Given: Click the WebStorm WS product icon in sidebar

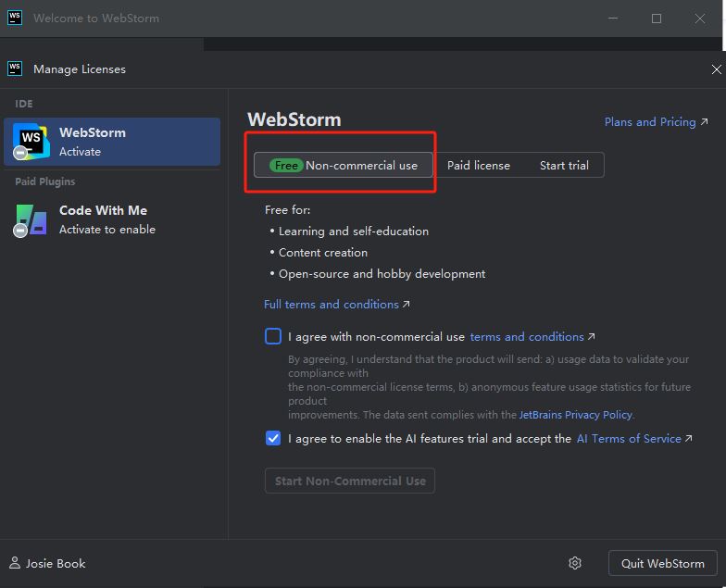Looking at the screenshot, I should point(31,142).
